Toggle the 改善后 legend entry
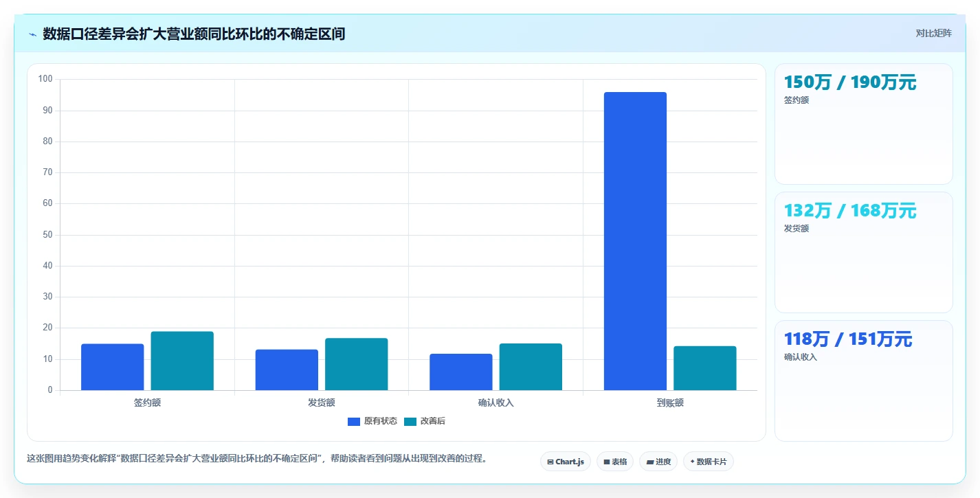The width and height of the screenshot is (980, 498). (425, 421)
